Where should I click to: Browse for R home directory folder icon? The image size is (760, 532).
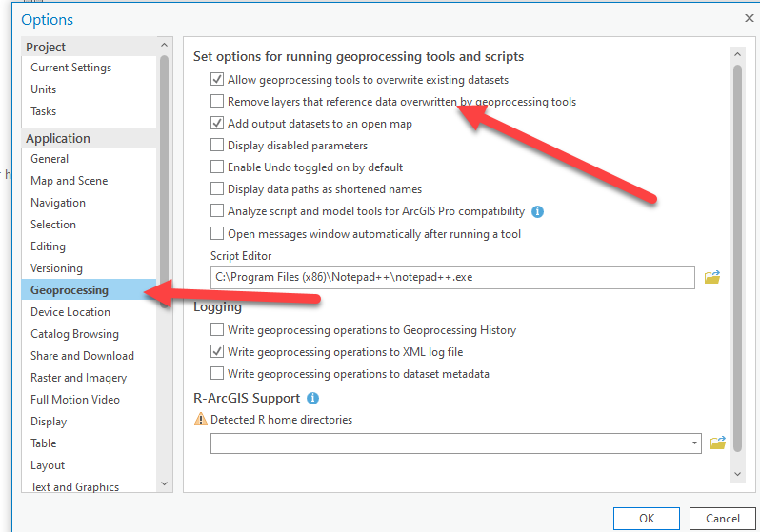(718, 443)
